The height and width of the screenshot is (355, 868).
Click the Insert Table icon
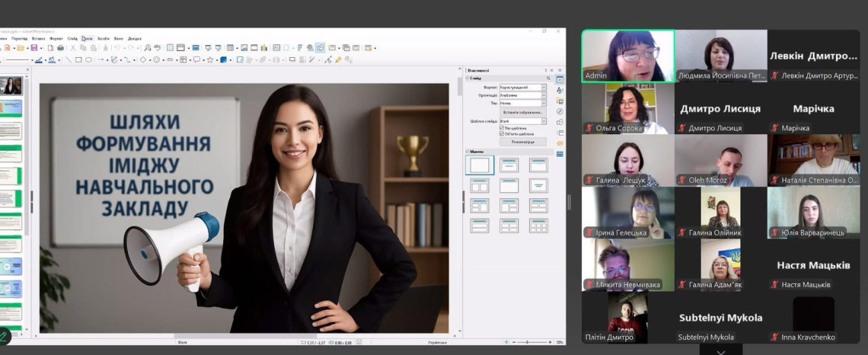[x=230, y=48]
